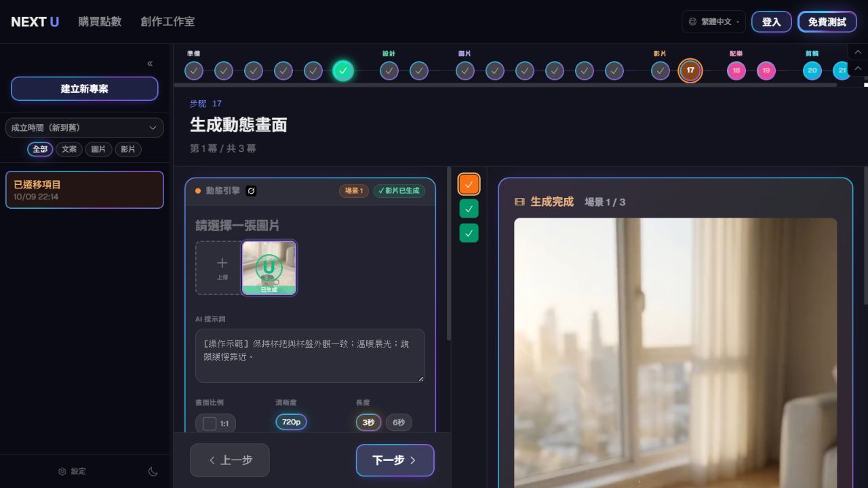Click the 第 1 幕 / 共 3 幕 text

(223, 148)
